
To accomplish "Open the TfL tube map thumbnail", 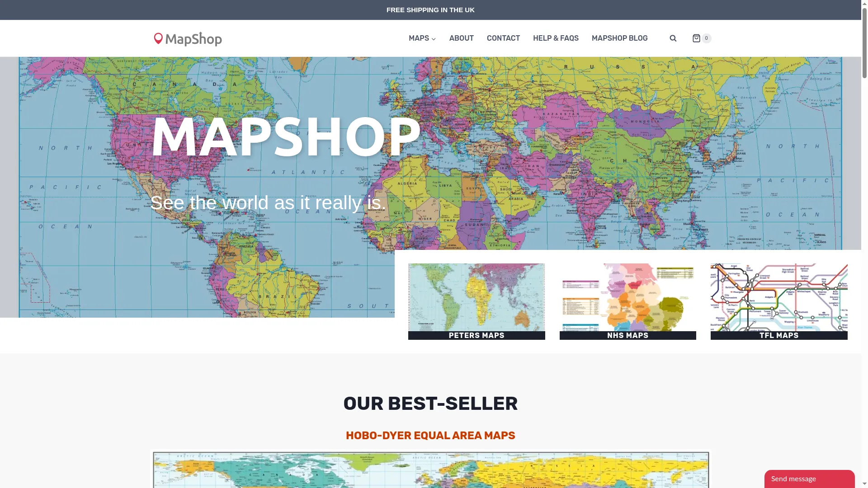I will (x=779, y=297).
